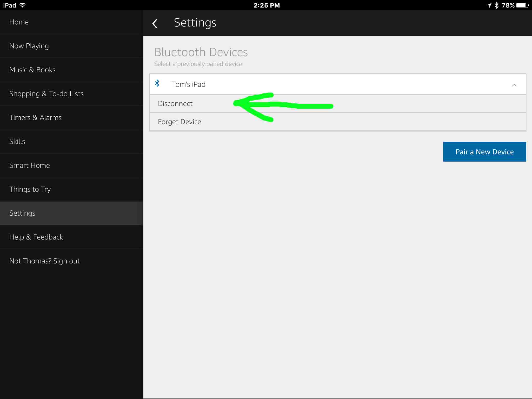Tap the back arrow next to Settings

(x=155, y=23)
